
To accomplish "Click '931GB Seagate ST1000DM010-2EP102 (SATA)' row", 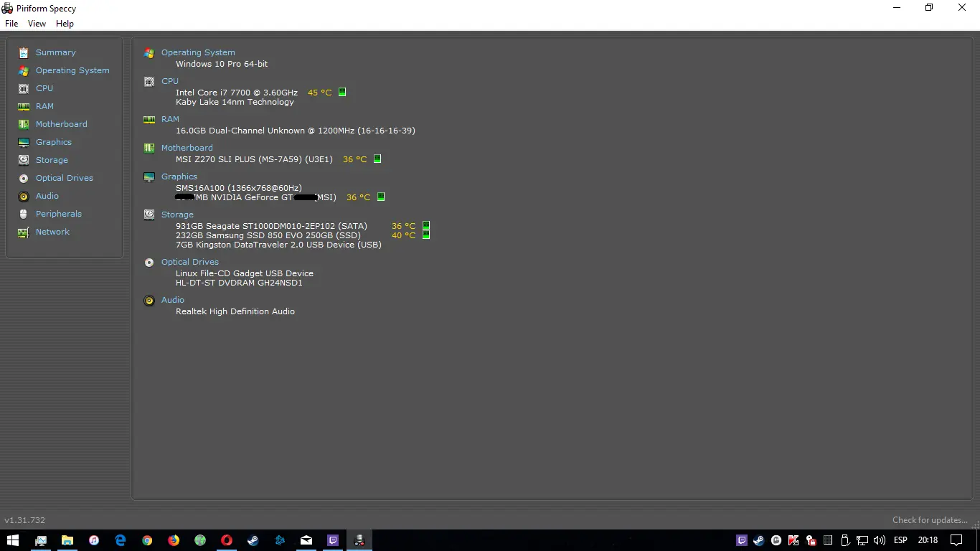I will click(x=271, y=226).
